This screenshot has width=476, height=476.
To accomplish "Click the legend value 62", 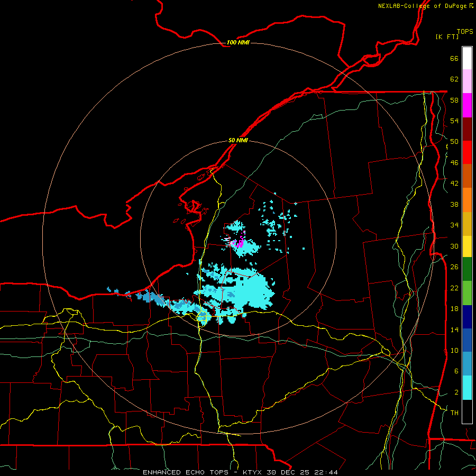I will coord(454,79).
